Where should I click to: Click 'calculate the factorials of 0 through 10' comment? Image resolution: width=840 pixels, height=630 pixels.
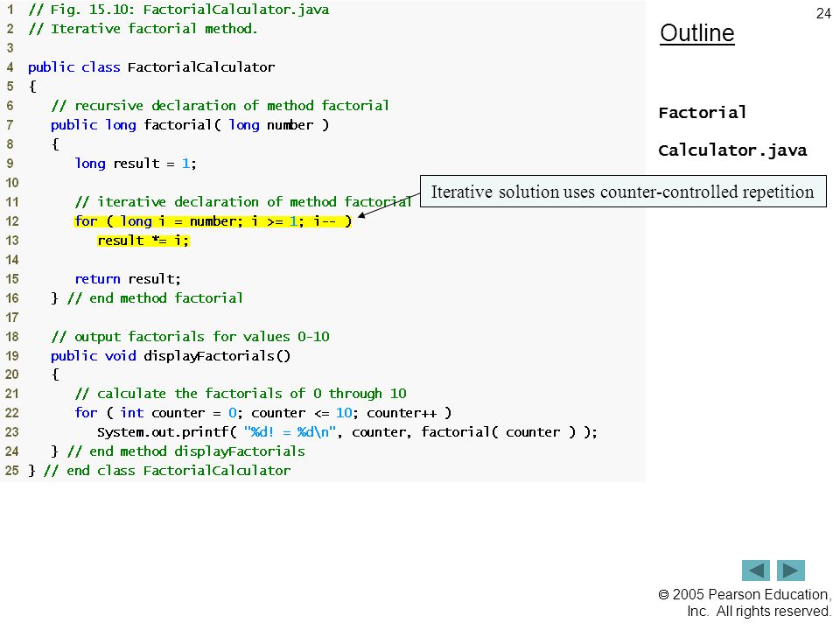click(241, 394)
